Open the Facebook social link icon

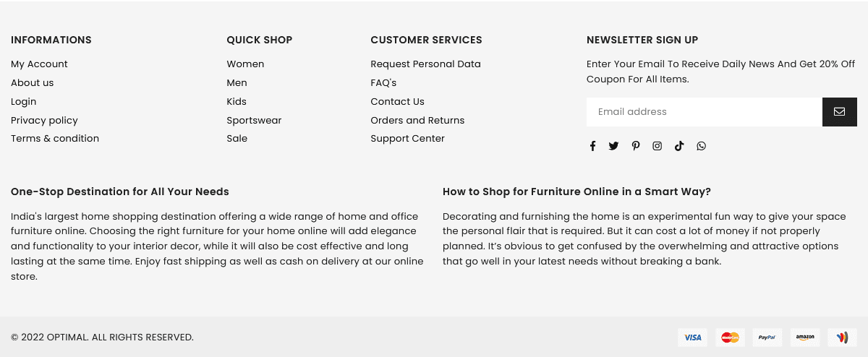click(592, 146)
